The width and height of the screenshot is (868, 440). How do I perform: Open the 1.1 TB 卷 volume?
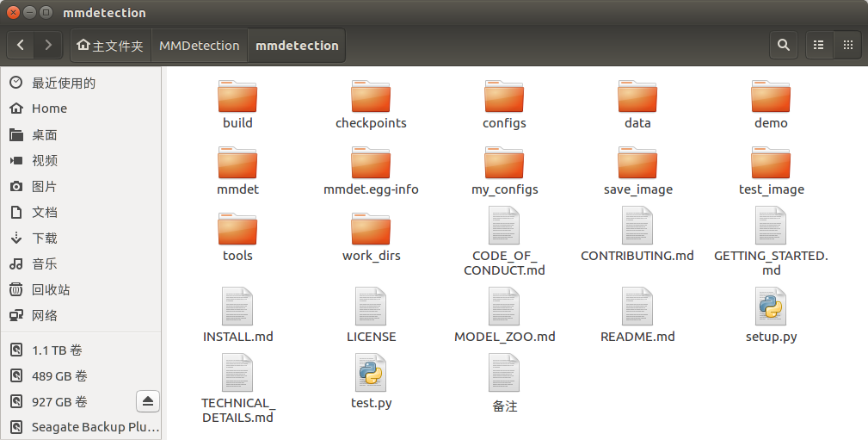tap(81, 350)
